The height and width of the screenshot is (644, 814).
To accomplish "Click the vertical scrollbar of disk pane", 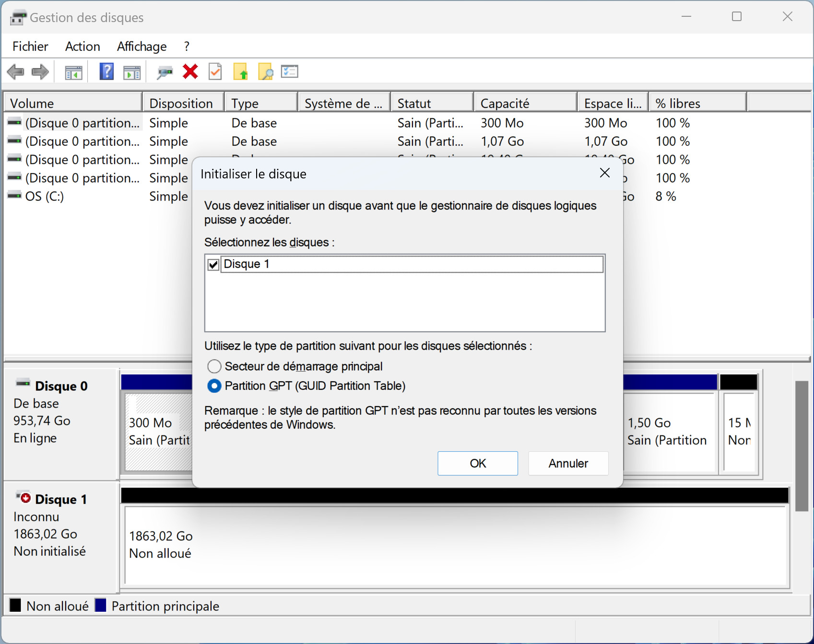I will pyautogui.click(x=802, y=446).
